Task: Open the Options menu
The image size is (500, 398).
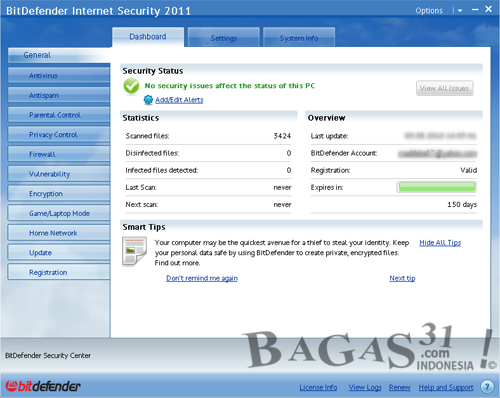Action: point(429,11)
